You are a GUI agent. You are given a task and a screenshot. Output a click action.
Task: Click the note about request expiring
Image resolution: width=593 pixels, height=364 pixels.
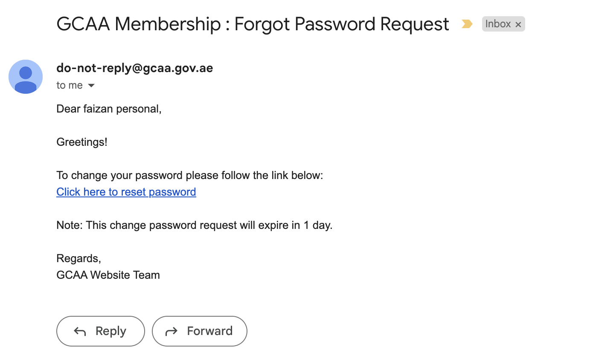tap(194, 225)
